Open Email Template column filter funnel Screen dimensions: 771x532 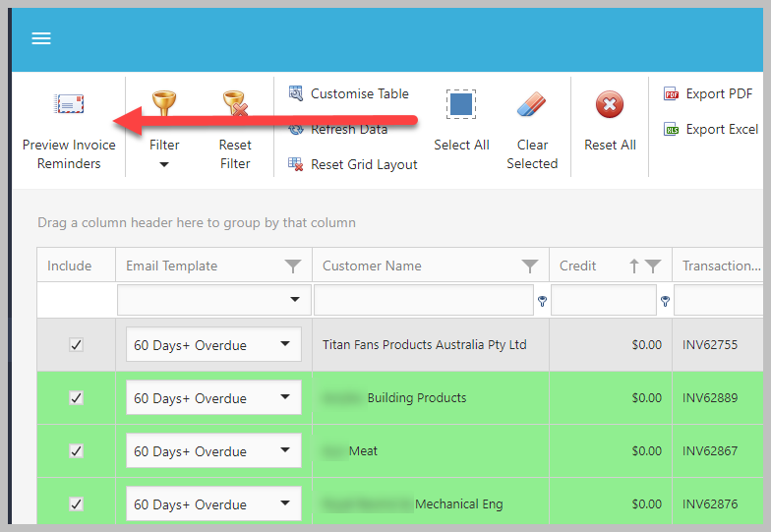click(x=293, y=266)
